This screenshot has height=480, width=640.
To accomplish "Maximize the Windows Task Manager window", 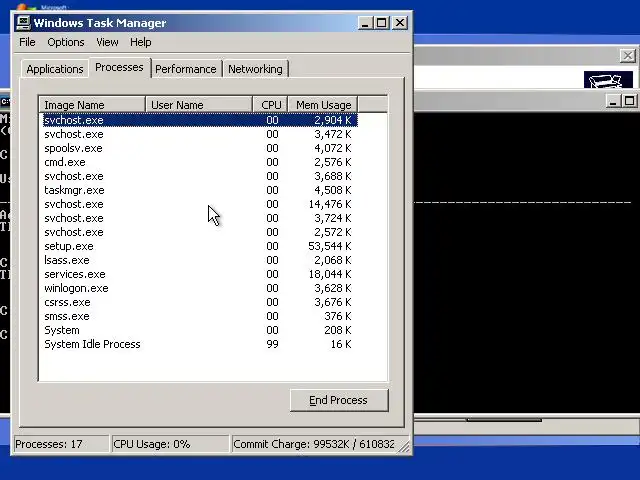I will coord(382,23).
